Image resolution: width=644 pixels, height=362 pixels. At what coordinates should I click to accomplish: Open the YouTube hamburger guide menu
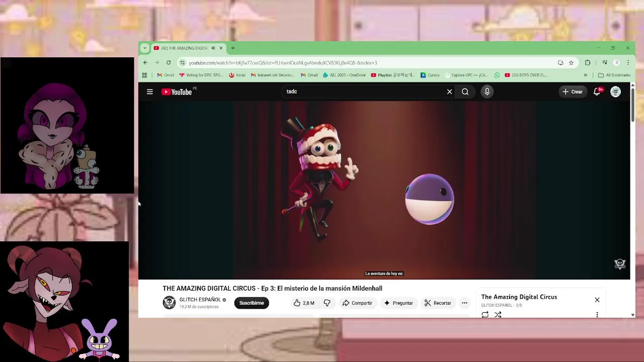pyautogui.click(x=149, y=92)
